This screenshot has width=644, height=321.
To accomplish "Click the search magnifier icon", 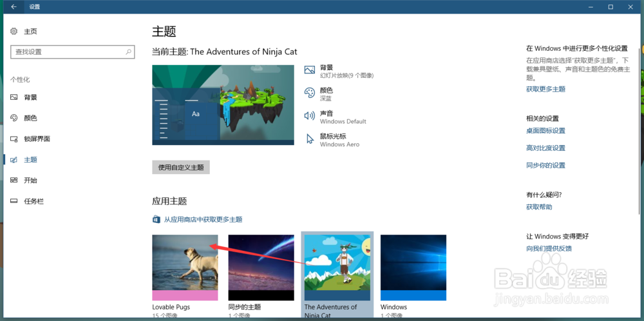I will (129, 52).
